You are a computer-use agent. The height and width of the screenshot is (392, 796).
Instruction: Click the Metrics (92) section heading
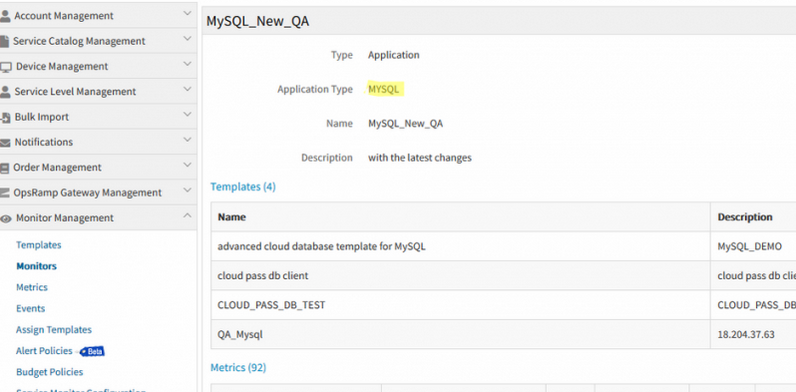click(238, 367)
